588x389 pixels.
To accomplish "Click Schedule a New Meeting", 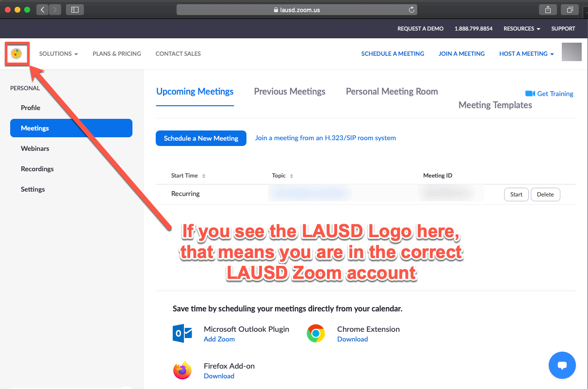I will [x=201, y=138].
